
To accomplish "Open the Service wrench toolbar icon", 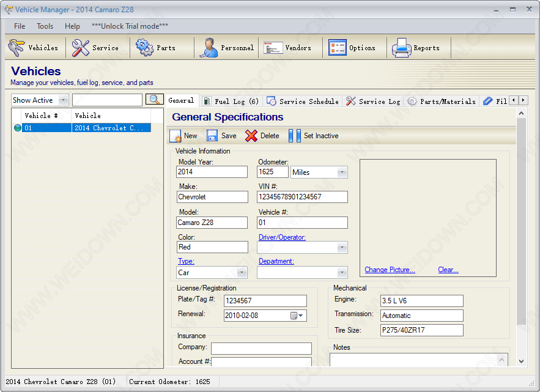I will click(x=81, y=48).
